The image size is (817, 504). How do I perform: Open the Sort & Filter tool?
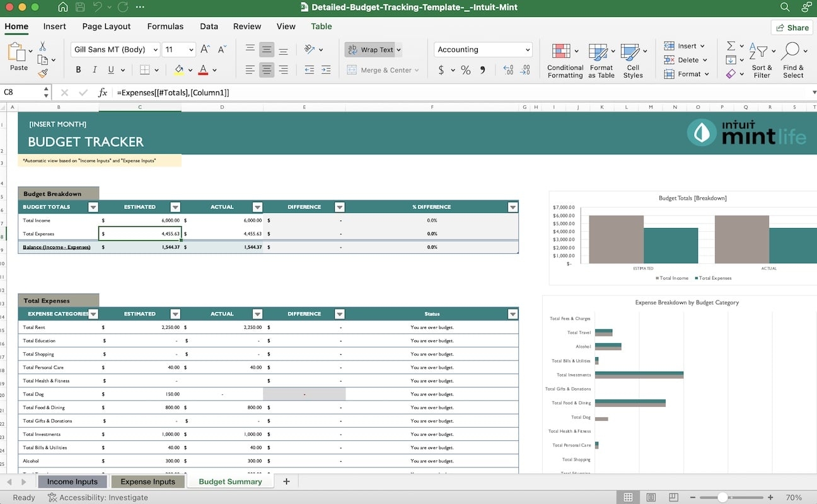coord(762,60)
